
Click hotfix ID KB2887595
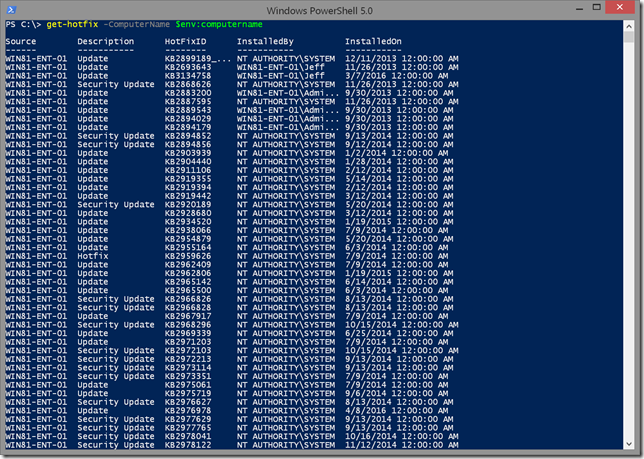[x=188, y=102]
